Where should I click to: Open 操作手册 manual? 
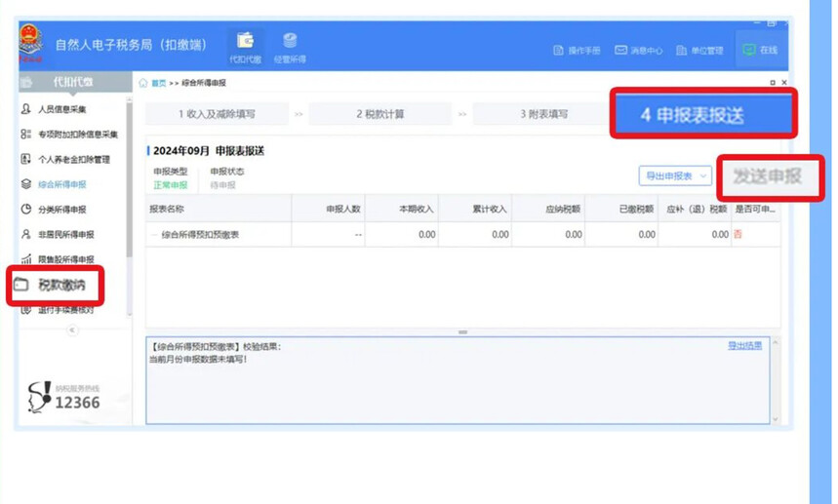(x=577, y=50)
